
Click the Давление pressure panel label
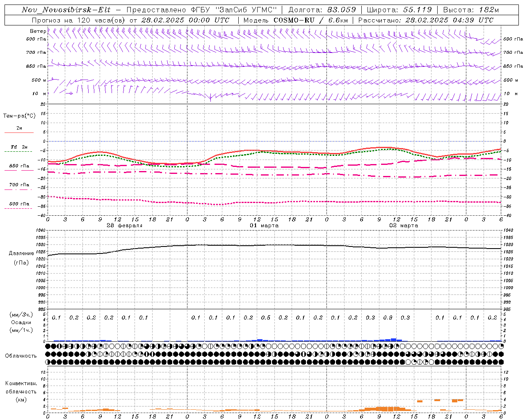21,253
